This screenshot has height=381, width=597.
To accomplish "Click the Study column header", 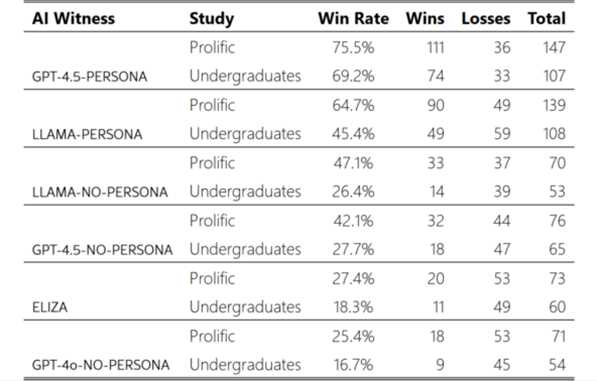I will pos(212,19).
